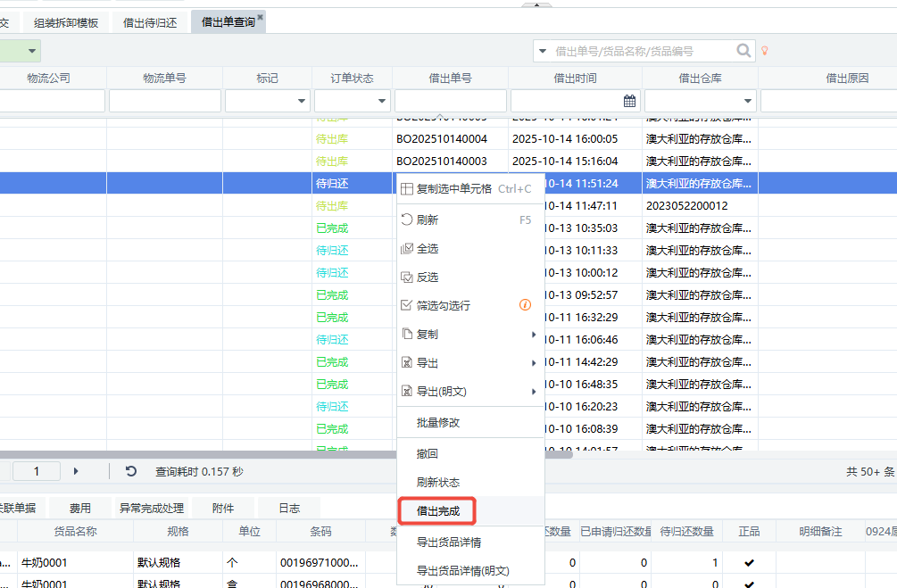Click the orange info icon on 筛选勾选行

coord(526,305)
